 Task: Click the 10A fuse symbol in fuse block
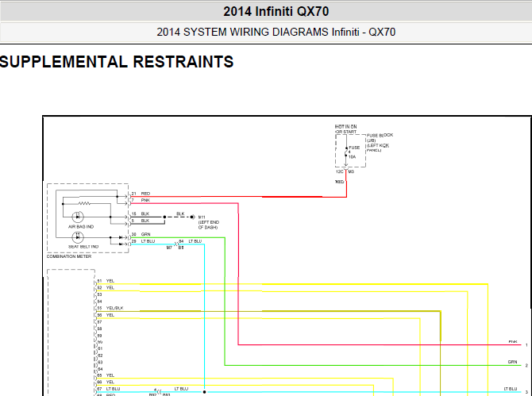tap(346, 152)
